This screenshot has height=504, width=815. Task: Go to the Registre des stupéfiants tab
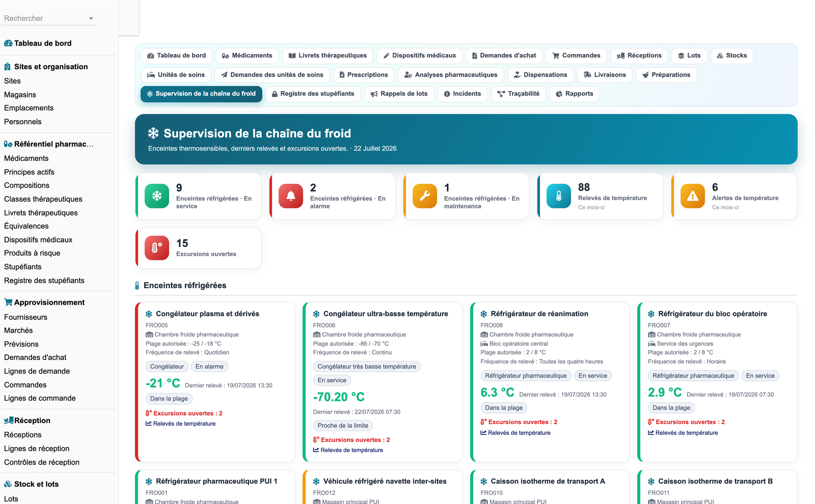pyautogui.click(x=312, y=94)
